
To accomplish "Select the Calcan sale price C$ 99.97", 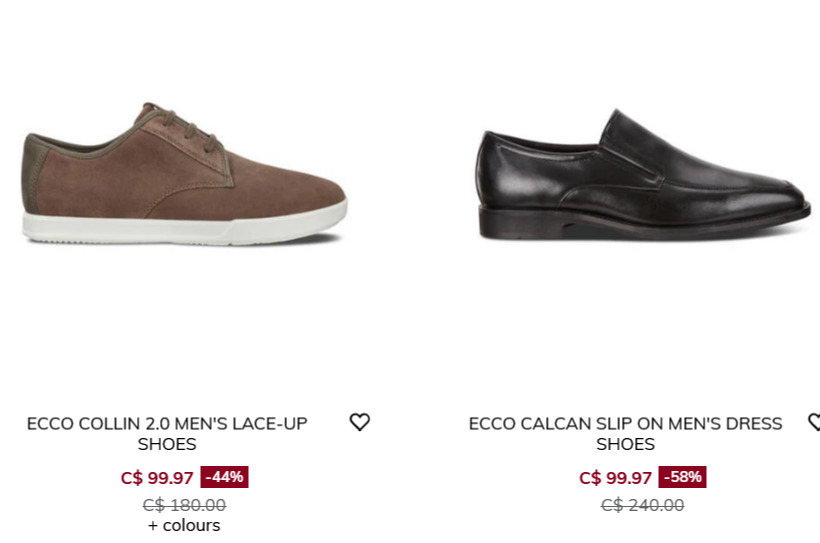I will tap(615, 478).
